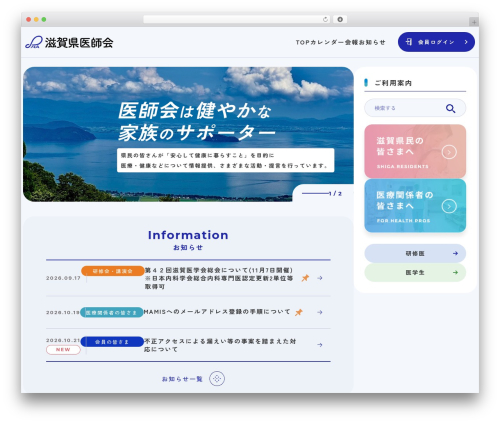500x423 pixels.
Task: Click the browser reload icon
Action: (325, 19)
